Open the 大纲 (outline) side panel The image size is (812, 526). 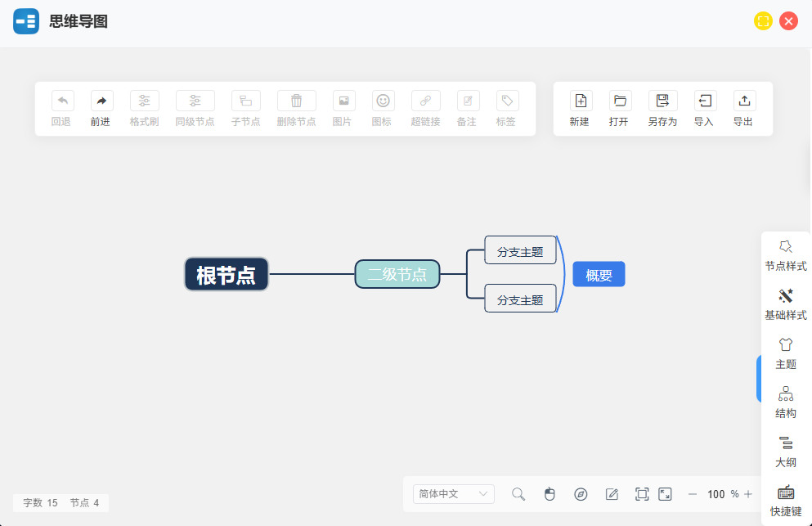point(785,452)
